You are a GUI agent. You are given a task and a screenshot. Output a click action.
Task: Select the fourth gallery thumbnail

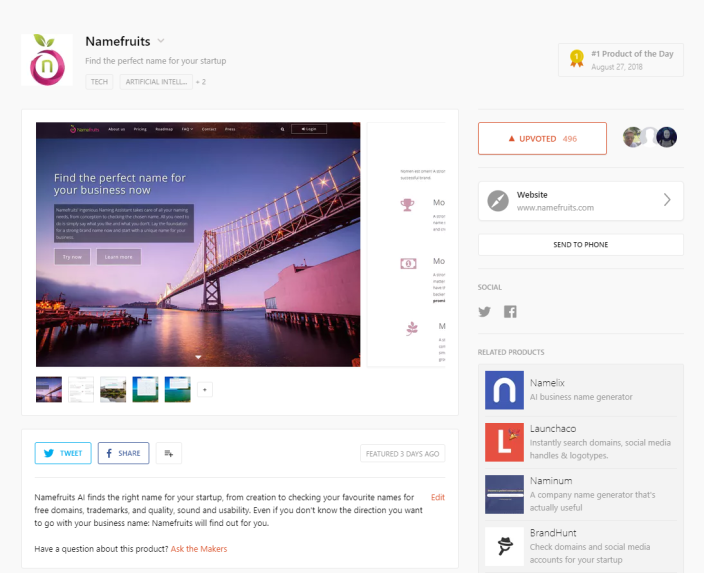pos(145,389)
